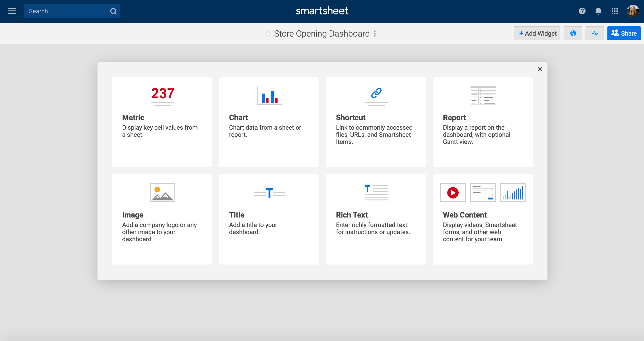Select the Metric widget card
This screenshot has height=341, width=644.
coord(162,122)
